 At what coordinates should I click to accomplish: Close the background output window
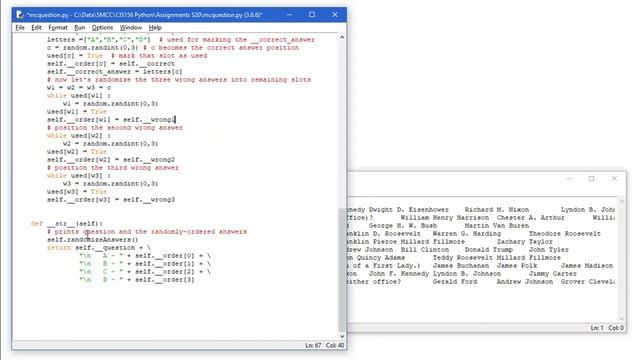pyautogui.click(x=614, y=179)
